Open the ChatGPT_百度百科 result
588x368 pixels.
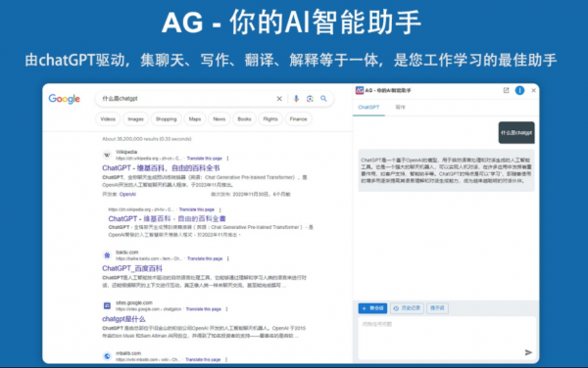(x=132, y=268)
